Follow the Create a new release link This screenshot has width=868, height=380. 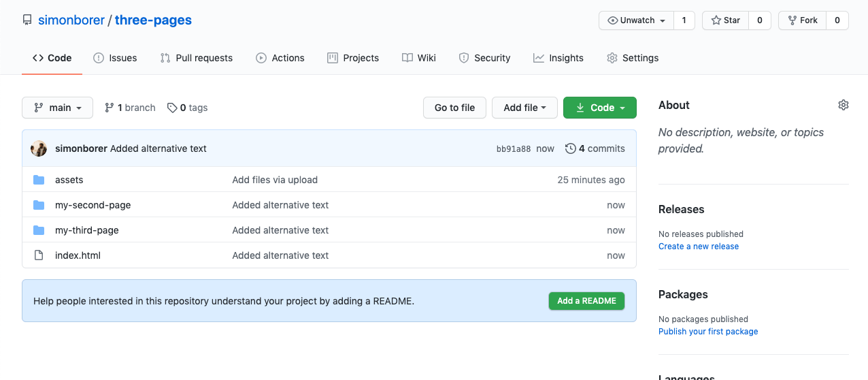(699, 247)
